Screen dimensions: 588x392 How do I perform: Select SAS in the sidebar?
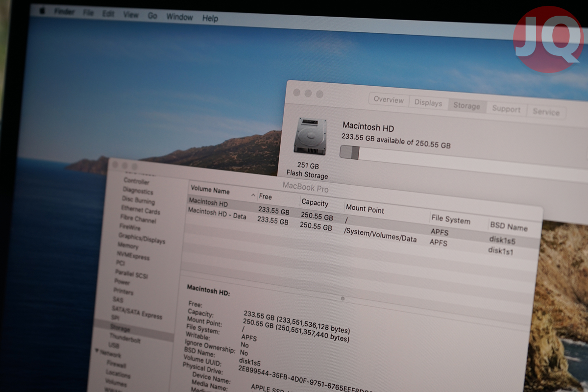(x=118, y=299)
